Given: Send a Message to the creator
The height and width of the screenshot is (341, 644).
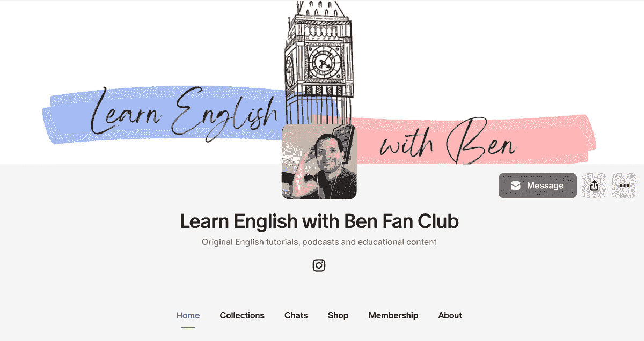Looking at the screenshot, I should click(538, 186).
